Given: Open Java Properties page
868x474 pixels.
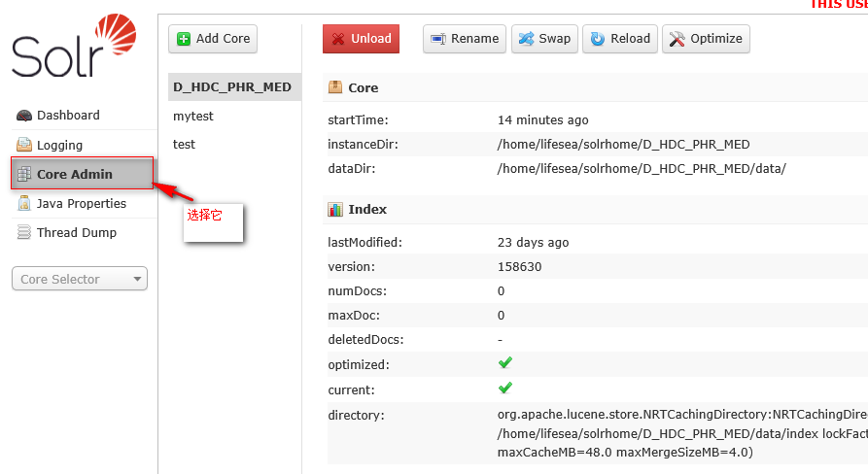Looking at the screenshot, I should (82, 204).
